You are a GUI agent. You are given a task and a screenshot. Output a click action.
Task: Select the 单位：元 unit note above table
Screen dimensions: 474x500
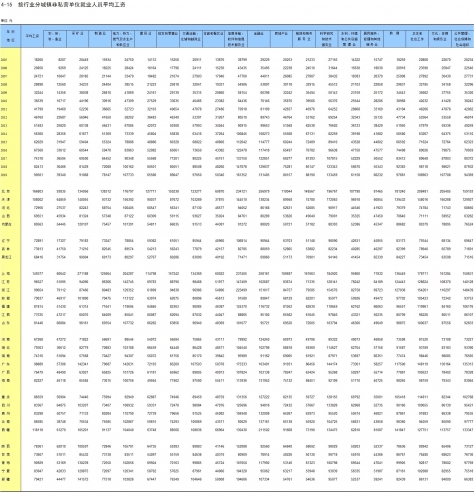point(6,21)
